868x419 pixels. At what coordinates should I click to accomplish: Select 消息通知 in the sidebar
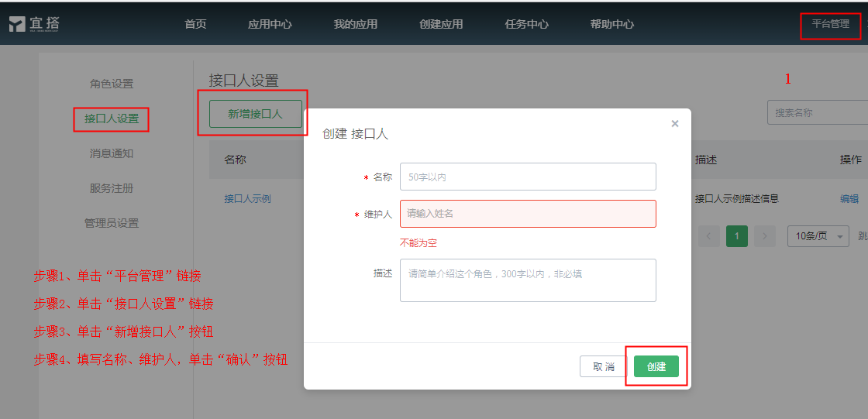click(x=112, y=154)
